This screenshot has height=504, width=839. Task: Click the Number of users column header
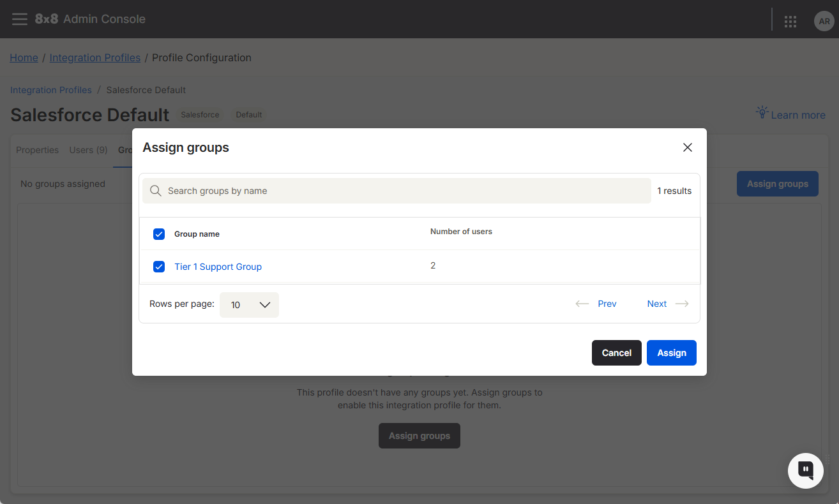pyautogui.click(x=461, y=232)
